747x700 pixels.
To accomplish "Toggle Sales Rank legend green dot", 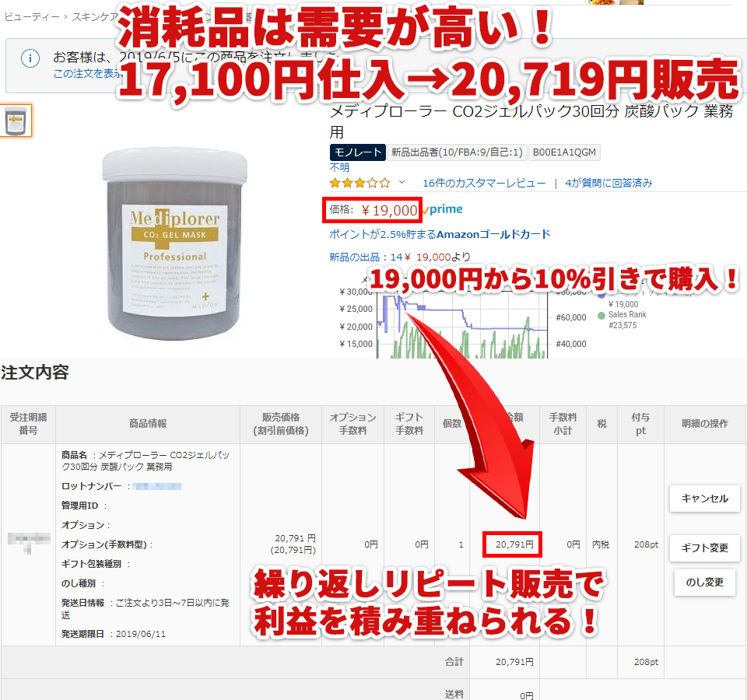I will pos(601,315).
